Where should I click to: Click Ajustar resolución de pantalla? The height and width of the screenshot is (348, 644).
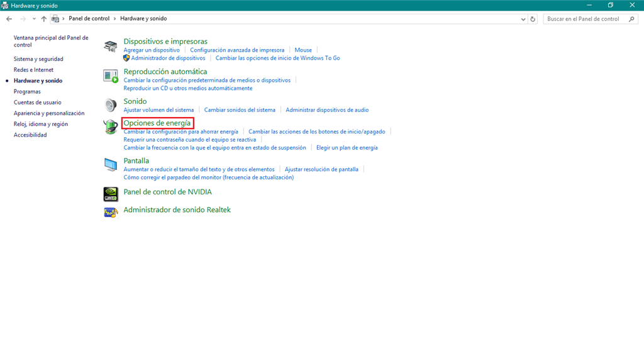click(x=321, y=169)
